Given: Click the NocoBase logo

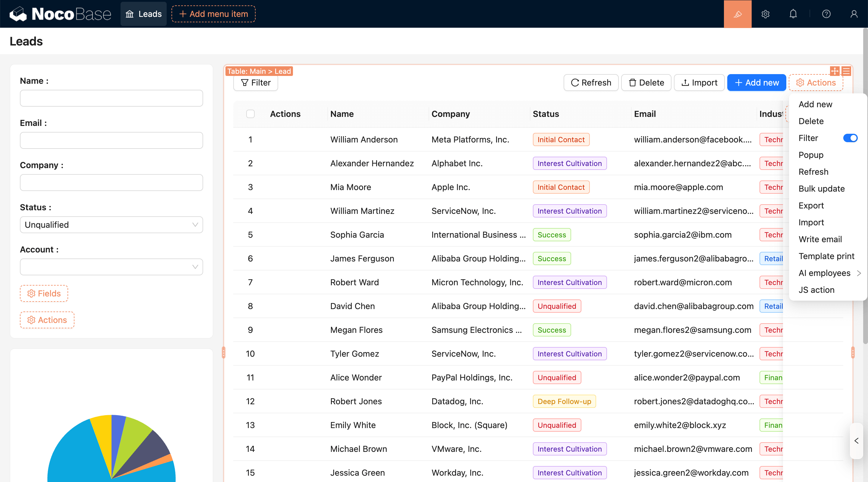Looking at the screenshot, I should 60,14.
